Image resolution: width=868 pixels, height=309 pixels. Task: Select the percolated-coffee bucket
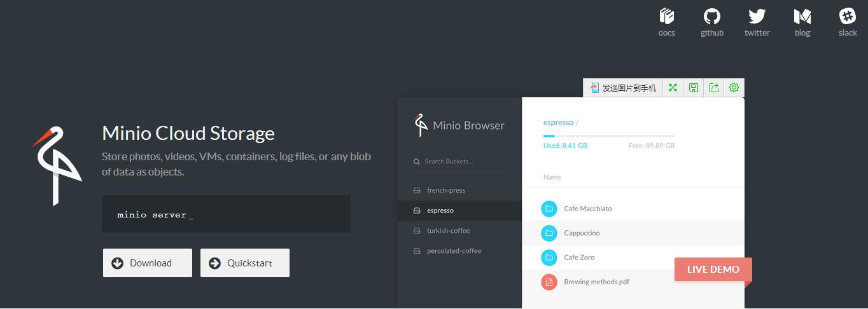tap(454, 251)
